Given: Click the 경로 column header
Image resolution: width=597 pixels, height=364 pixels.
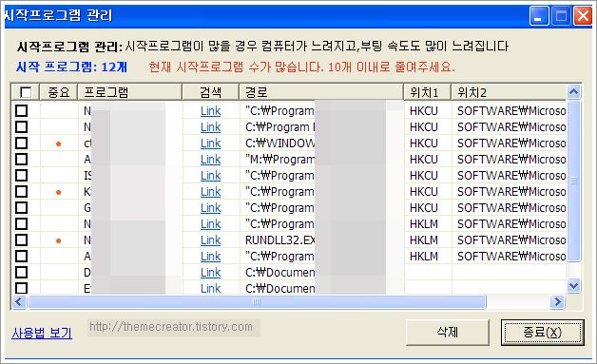Looking at the screenshot, I should coord(321,92).
